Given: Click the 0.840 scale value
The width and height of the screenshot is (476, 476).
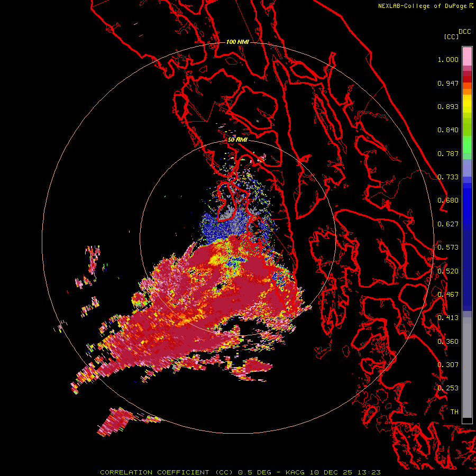Looking at the screenshot, I should (448, 130).
